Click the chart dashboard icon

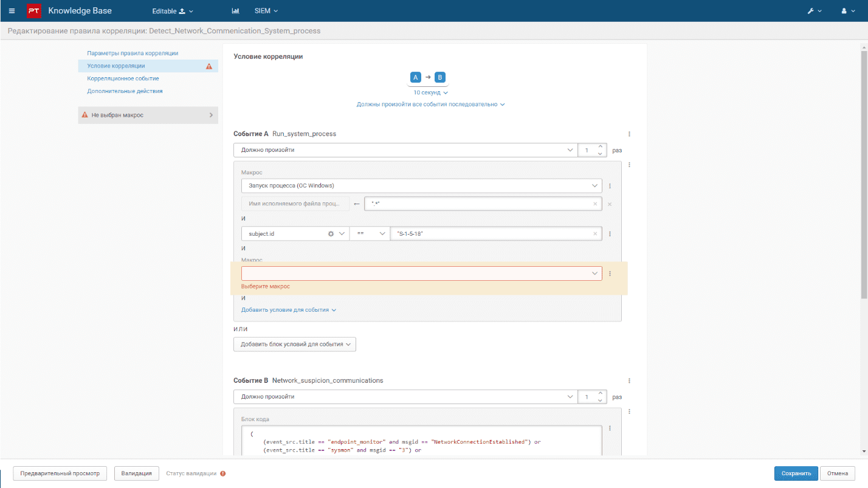(236, 11)
